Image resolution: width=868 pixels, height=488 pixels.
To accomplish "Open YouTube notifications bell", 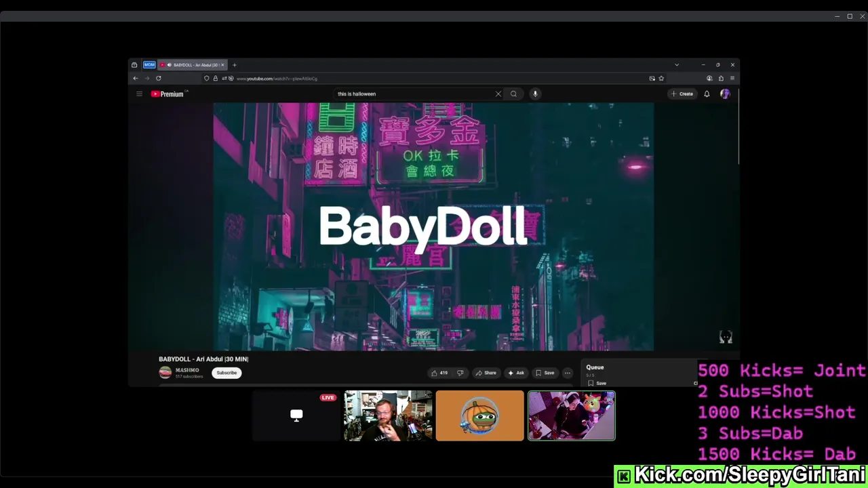I will click(707, 94).
